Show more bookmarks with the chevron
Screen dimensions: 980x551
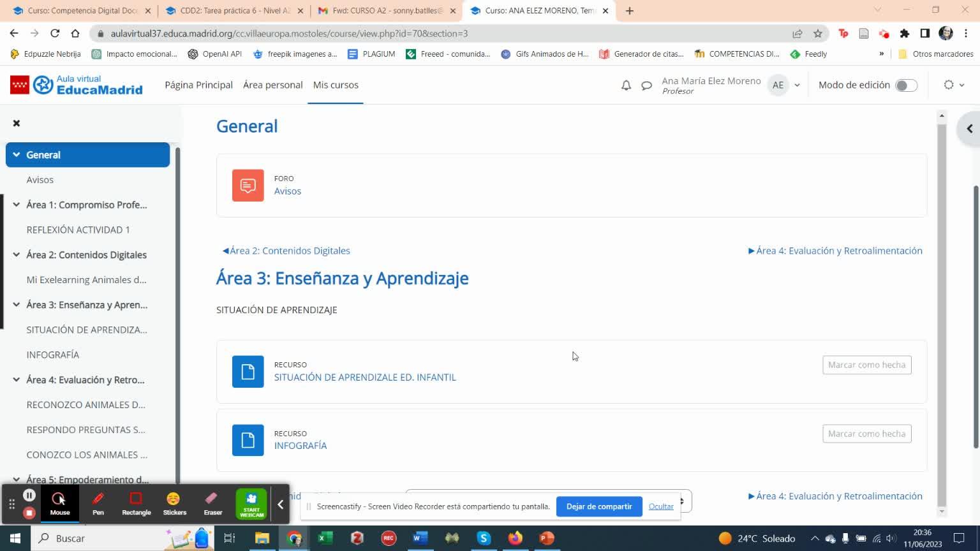(881, 54)
